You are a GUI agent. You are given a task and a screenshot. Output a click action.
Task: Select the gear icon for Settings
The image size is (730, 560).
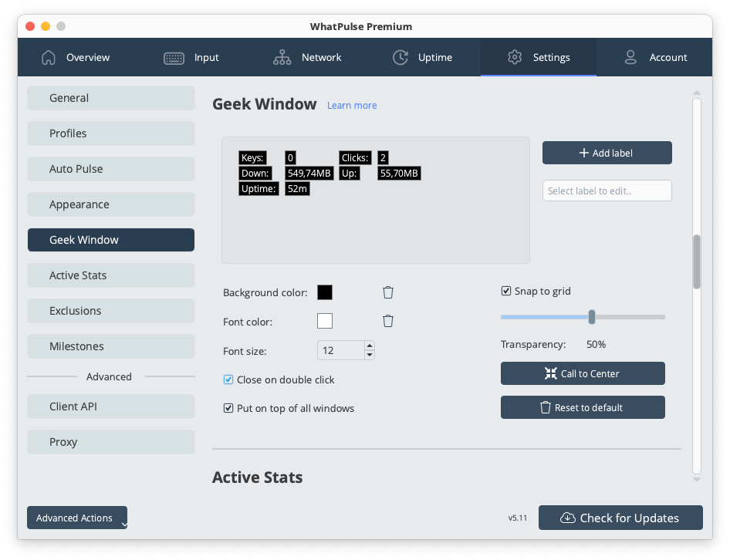pyautogui.click(x=515, y=57)
